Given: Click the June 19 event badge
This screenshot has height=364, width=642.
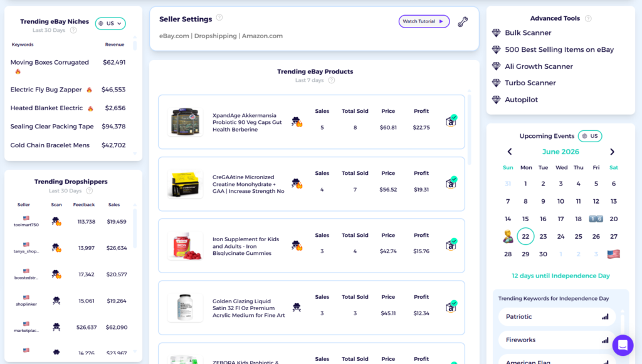Looking at the screenshot, I should pyautogui.click(x=596, y=219).
